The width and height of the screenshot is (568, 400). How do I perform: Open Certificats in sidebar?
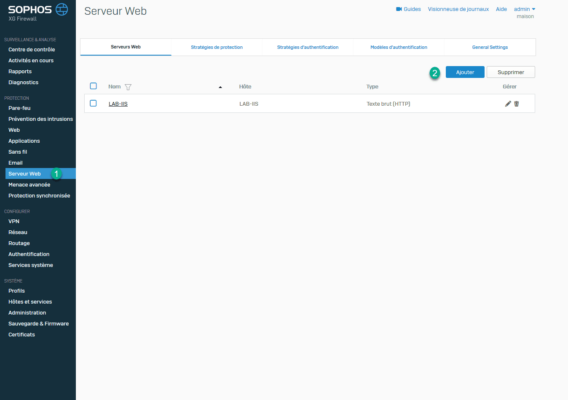click(21, 334)
